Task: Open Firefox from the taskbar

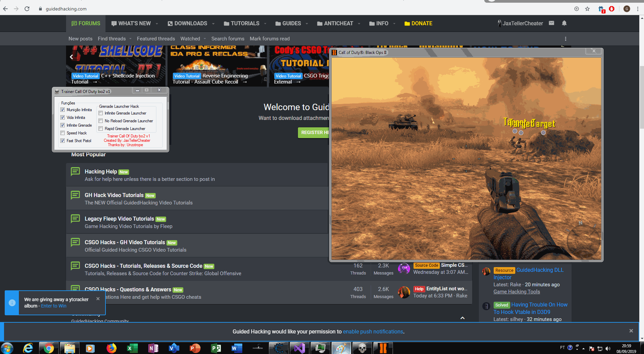Action: [x=111, y=348]
